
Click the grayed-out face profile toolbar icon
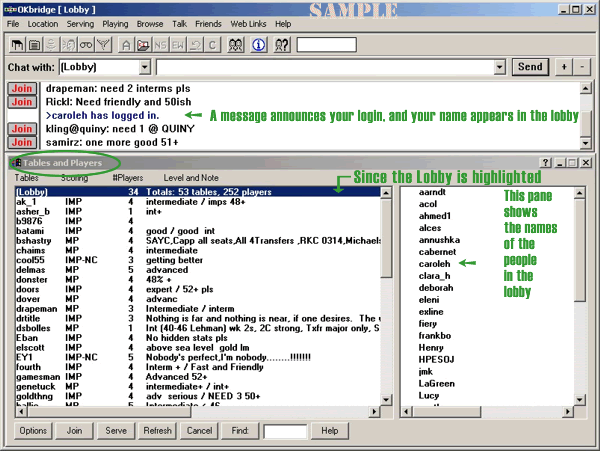[68, 45]
